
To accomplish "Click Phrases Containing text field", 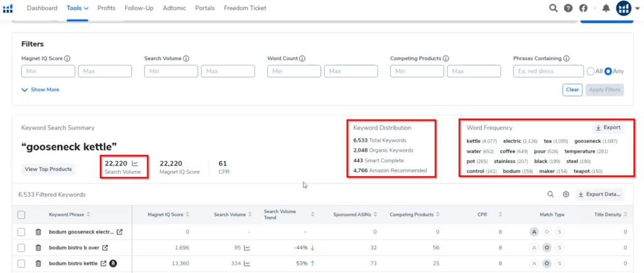I will click(548, 71).
